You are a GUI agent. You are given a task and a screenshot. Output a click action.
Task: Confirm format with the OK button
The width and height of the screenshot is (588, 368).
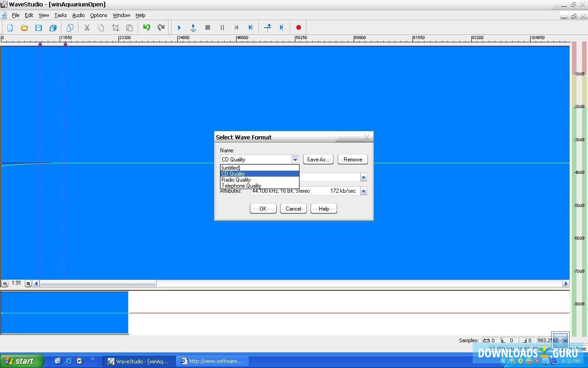pos(263,208)
